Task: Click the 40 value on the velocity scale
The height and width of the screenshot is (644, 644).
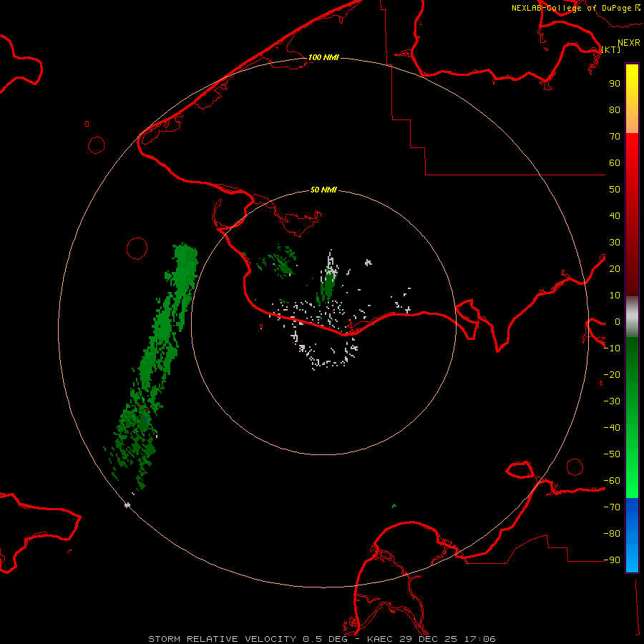Action: (x=615, y=215)
